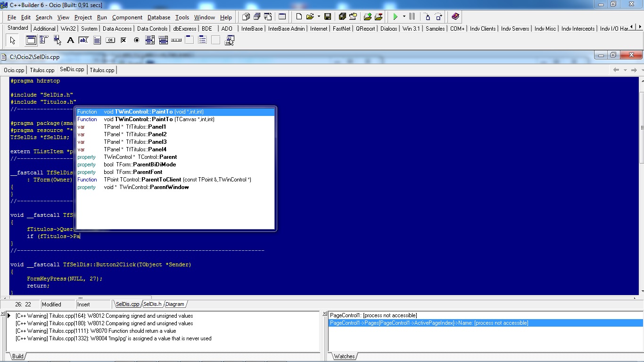The image size is (644, 362).
Task: Click Remove File from Project icon
Action: (379, 17)
